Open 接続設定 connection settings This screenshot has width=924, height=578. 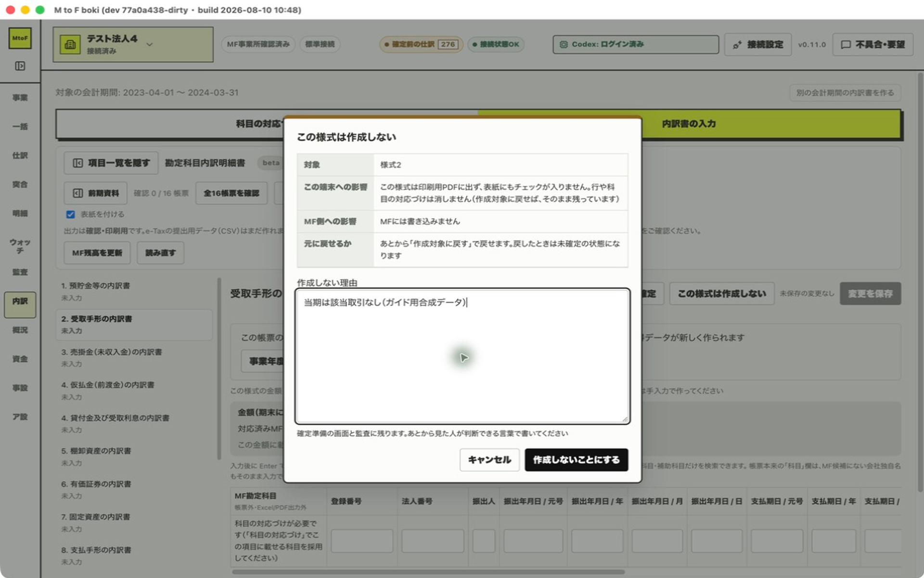click(x=758, y=44)
